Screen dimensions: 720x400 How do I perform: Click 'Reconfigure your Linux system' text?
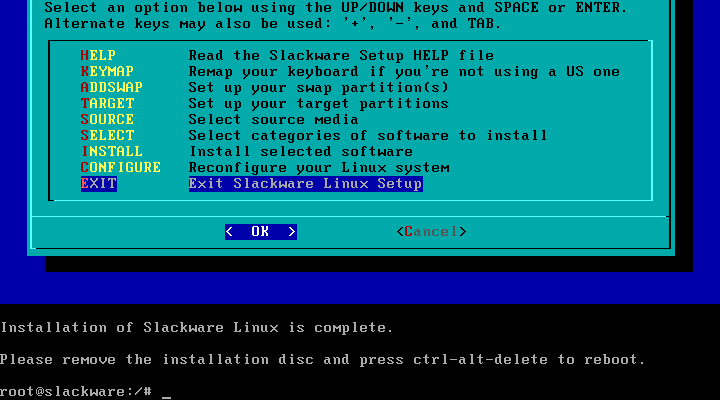pos(319,168)
